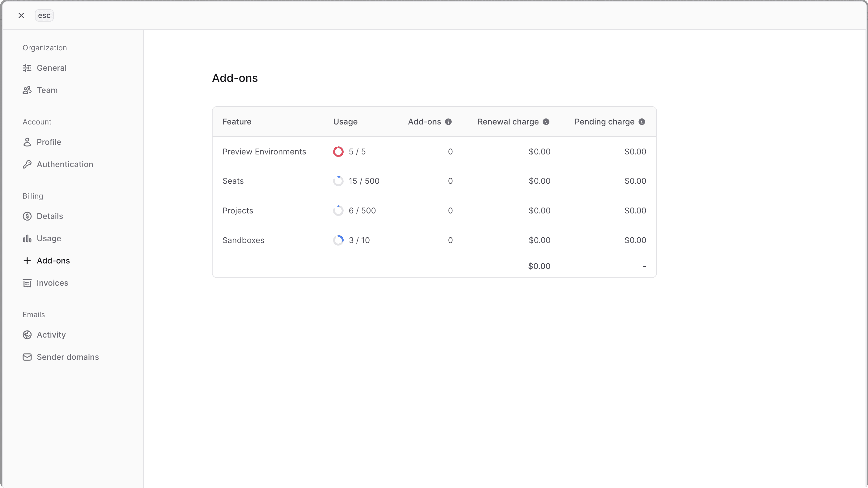Click the Seats usage progress circle
The height and width of the screenshot is (488, 868).
point(338,181)
